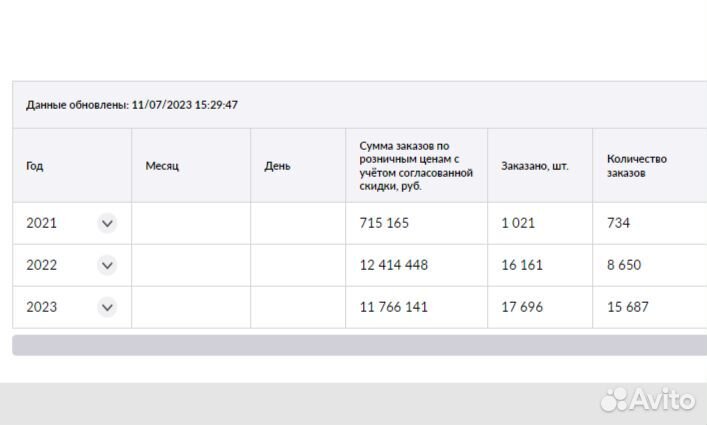Click the Avito logo watermark

(647, 399)
